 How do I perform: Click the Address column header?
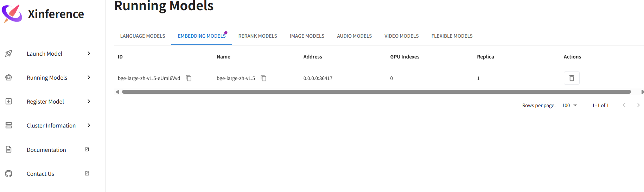point(313,57)
